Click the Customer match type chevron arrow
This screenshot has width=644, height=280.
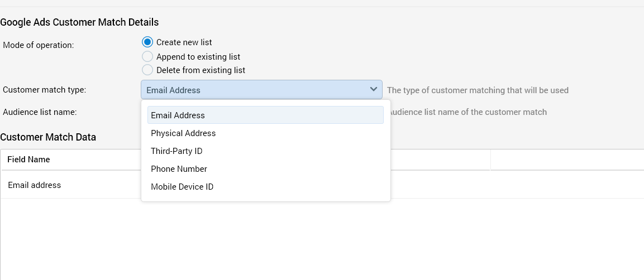373,90
